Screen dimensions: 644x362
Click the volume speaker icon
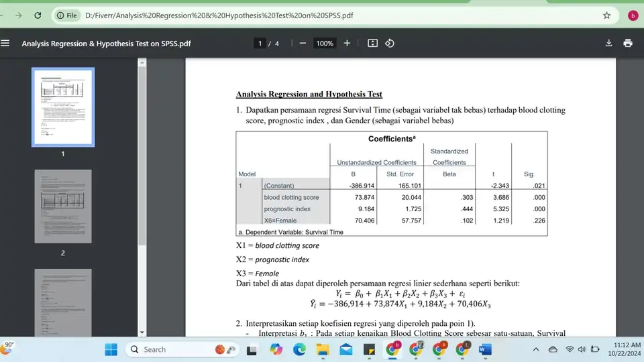tap(582, 350)
